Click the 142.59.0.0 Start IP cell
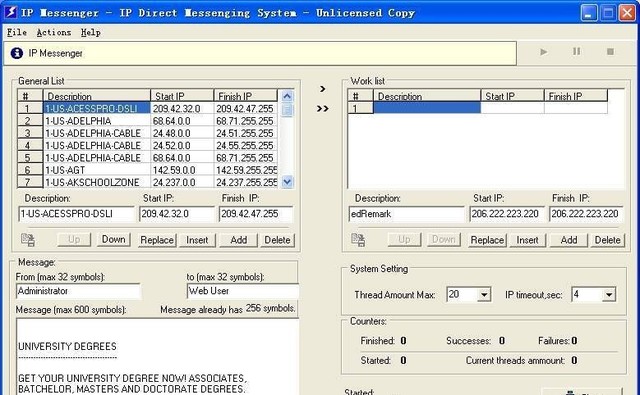The width and height of the screenshot is (640, 395). click(182, 170)
